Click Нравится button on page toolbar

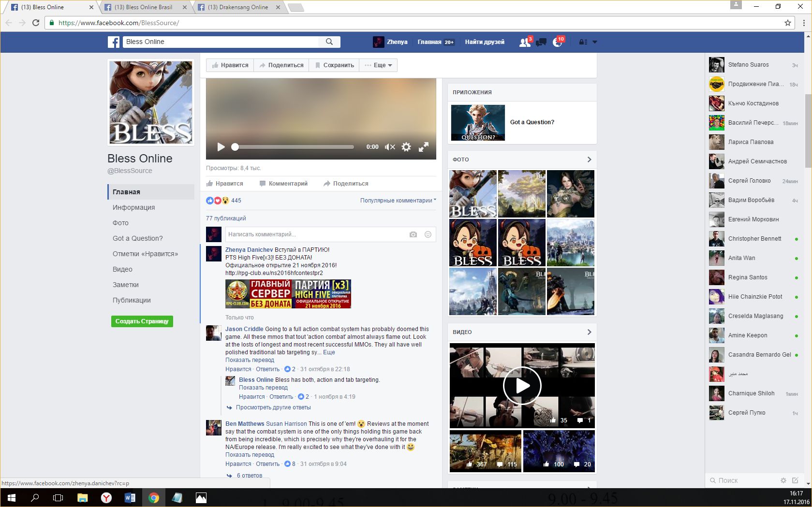click(x=230, y=65)
